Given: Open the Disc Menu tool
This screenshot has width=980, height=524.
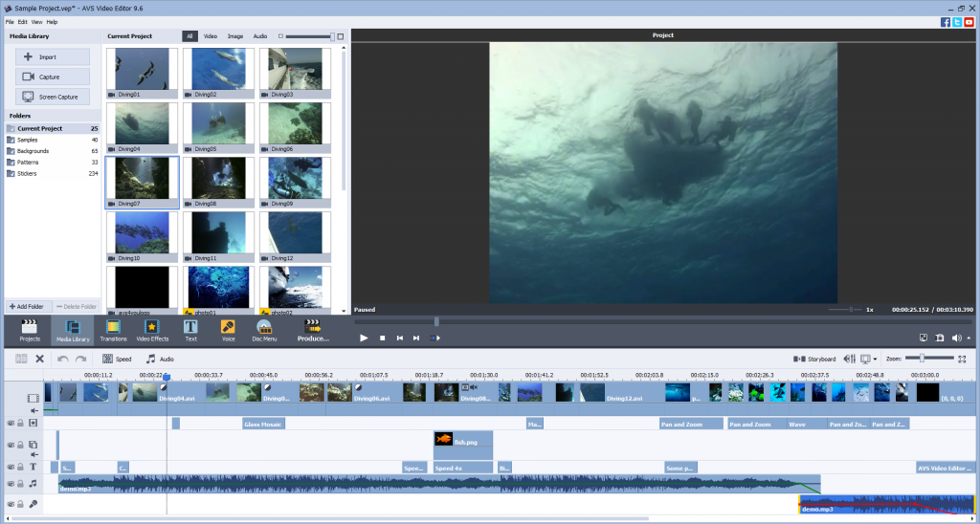Looking at the screenshot, I should (263, 330).
